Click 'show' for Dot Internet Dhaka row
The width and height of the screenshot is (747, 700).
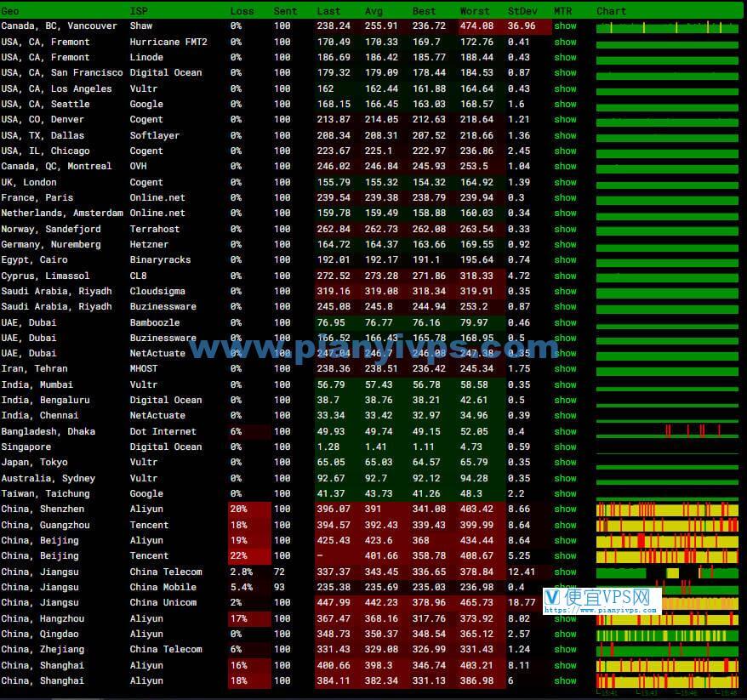(565, 431)
